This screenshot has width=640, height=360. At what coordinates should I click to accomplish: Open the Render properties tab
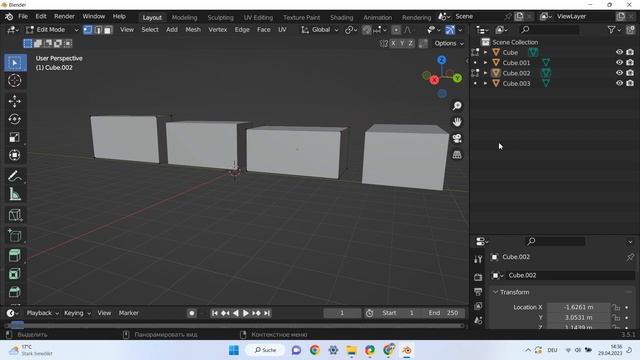[x=478, y=277]
